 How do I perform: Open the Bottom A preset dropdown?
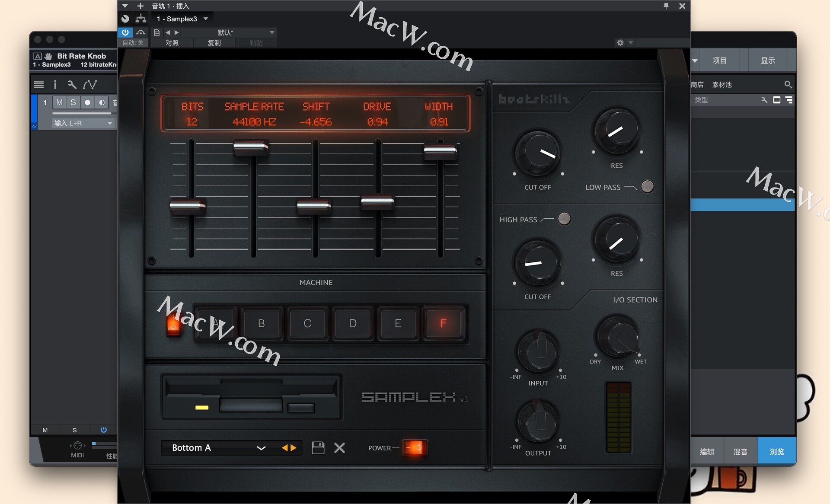pos(218,448)
